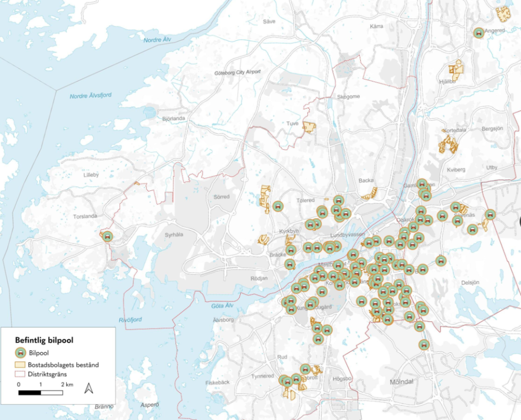Viewport: 521px width, 420px height.
Task: Click the lone bilpool marker in Torslanda
Action: pos(107,237)
